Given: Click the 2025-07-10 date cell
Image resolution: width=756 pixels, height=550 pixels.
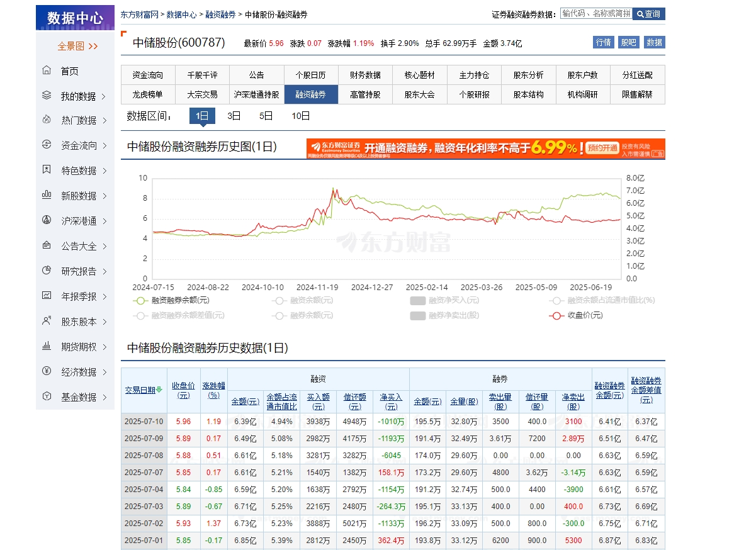Looking at the screenshot, I should [x=144, y=421].
